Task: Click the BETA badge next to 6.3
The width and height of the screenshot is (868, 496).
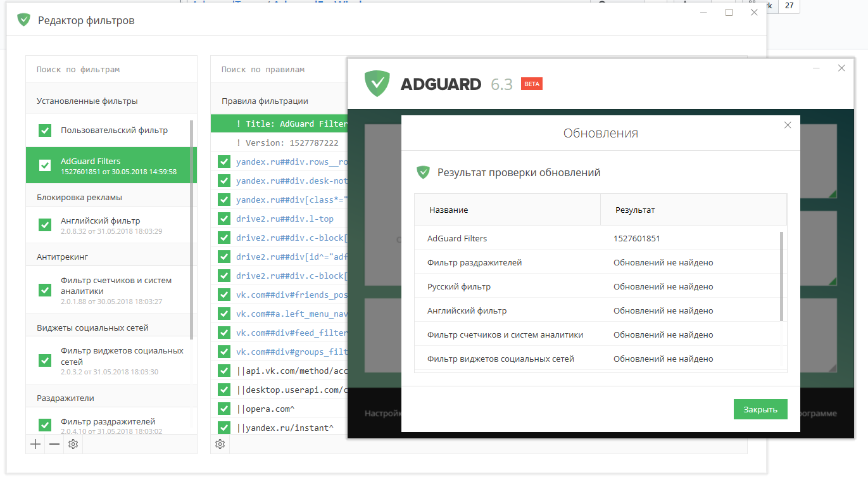Action: (x=532, y=84)
